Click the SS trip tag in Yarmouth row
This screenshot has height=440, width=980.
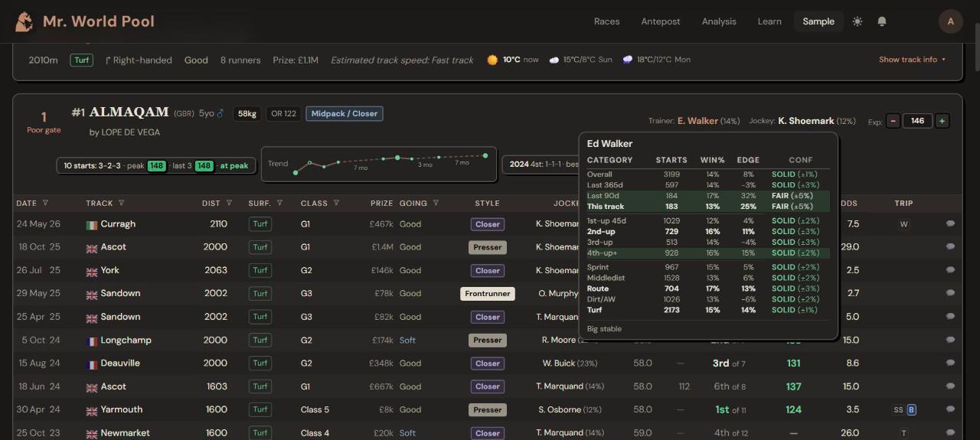click(x=898, y=410)
